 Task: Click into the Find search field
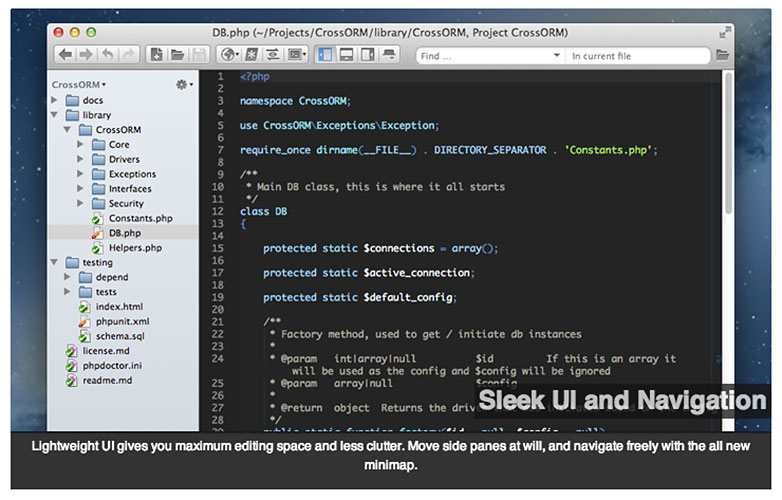[484, 56]
